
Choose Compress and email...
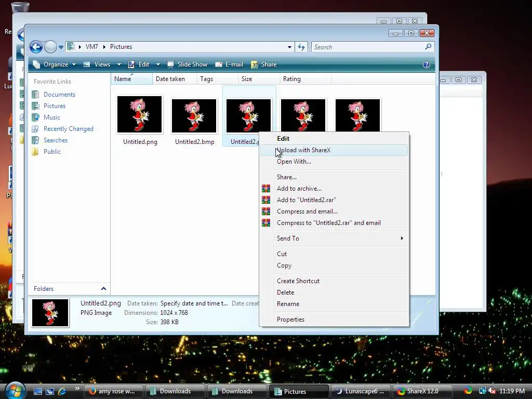pyautogui.click(x=334, y=211)
